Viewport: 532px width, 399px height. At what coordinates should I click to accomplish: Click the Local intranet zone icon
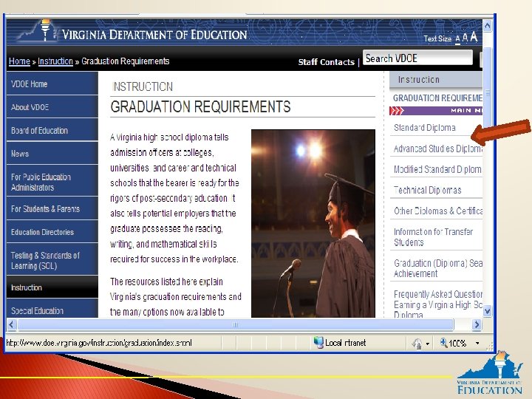point(318,343)
